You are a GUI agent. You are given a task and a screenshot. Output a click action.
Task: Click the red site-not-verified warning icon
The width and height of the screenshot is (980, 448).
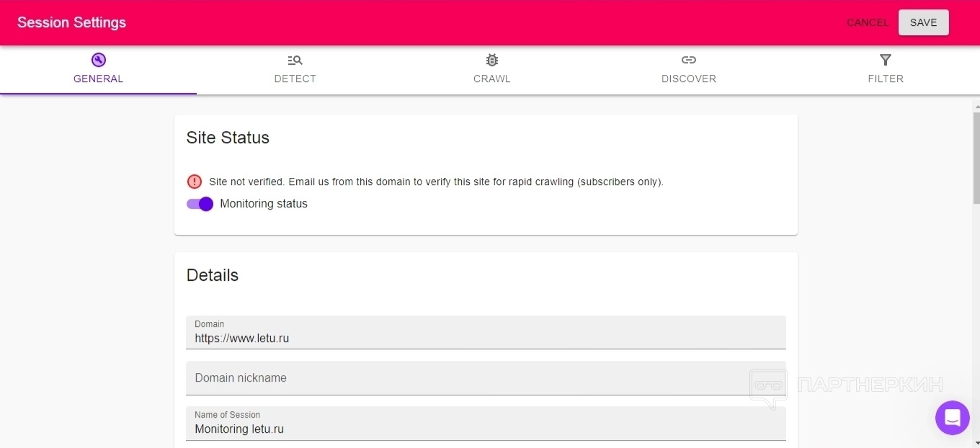tap(195, 182)
